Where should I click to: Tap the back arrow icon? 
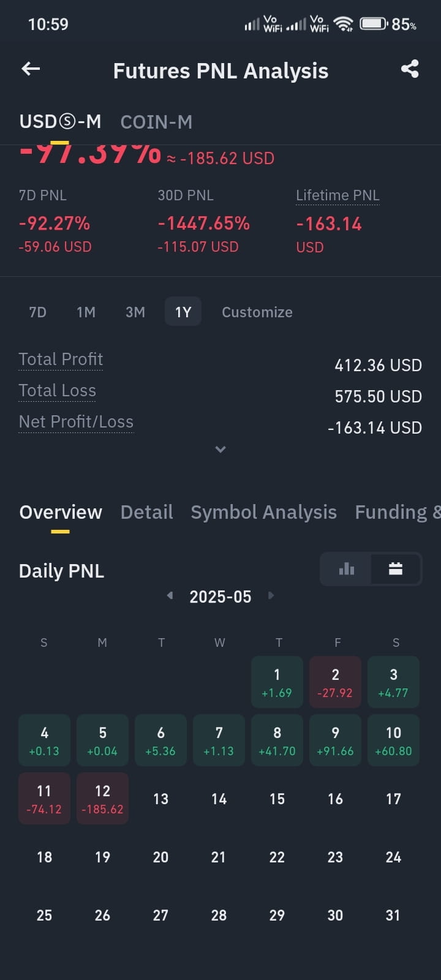coord(31,69)
